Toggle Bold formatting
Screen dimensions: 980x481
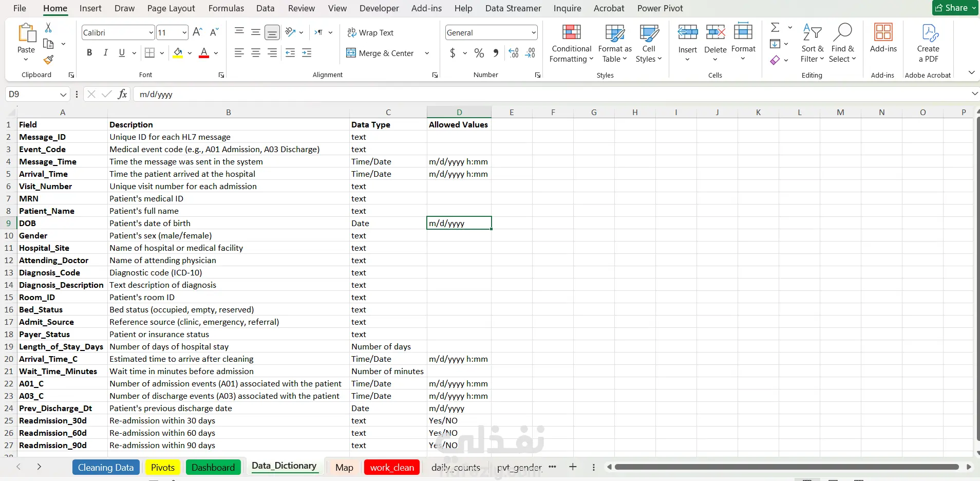(89, 53)
